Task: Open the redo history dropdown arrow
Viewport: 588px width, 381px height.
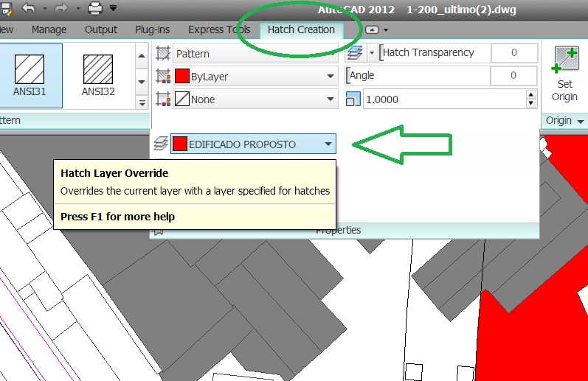Action: [x=77, y=8]
